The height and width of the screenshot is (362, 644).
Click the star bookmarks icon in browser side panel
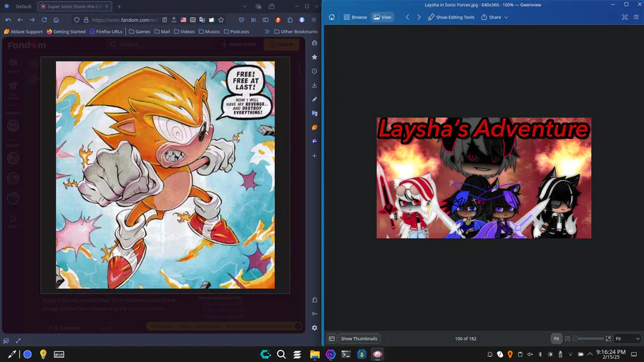314,57
